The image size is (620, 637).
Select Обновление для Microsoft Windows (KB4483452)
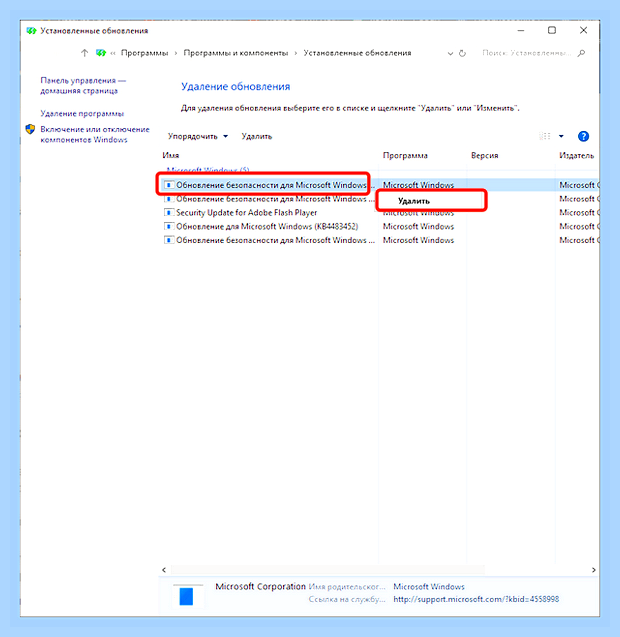(267, 226)
